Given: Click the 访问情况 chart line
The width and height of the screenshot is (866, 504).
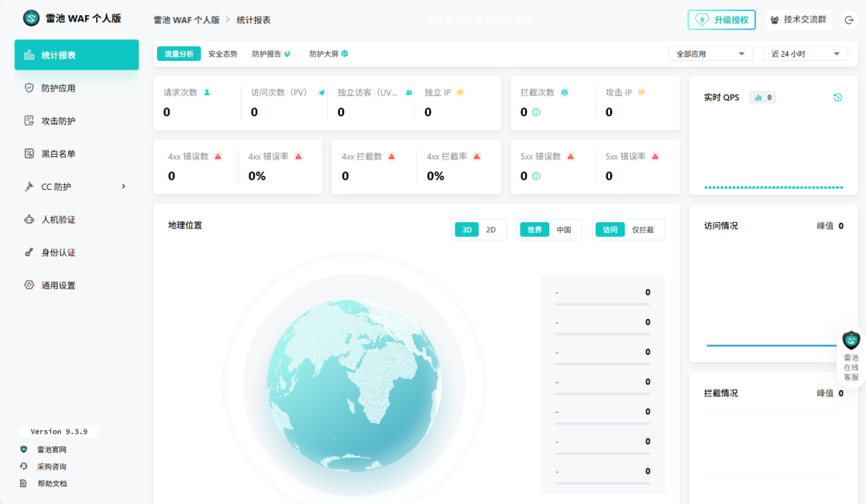Looking at the screenshot, I should tap(771, 345).
